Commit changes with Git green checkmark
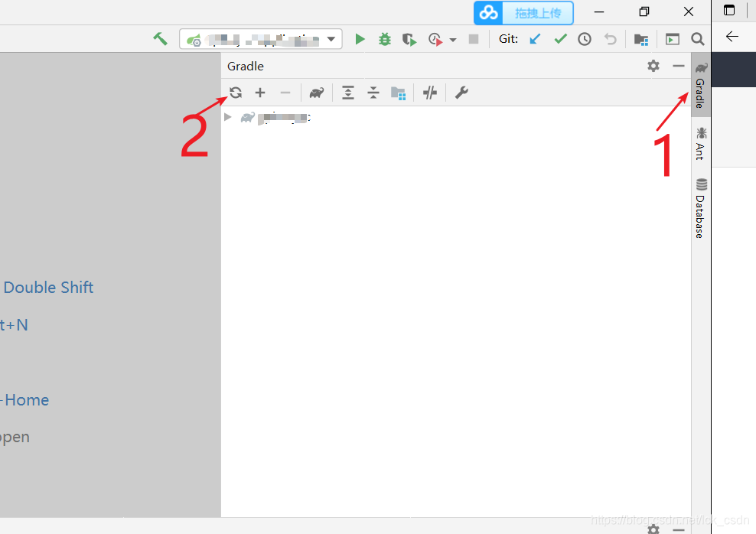The height and width of the screenshot is (534, 756). [560, 39]
